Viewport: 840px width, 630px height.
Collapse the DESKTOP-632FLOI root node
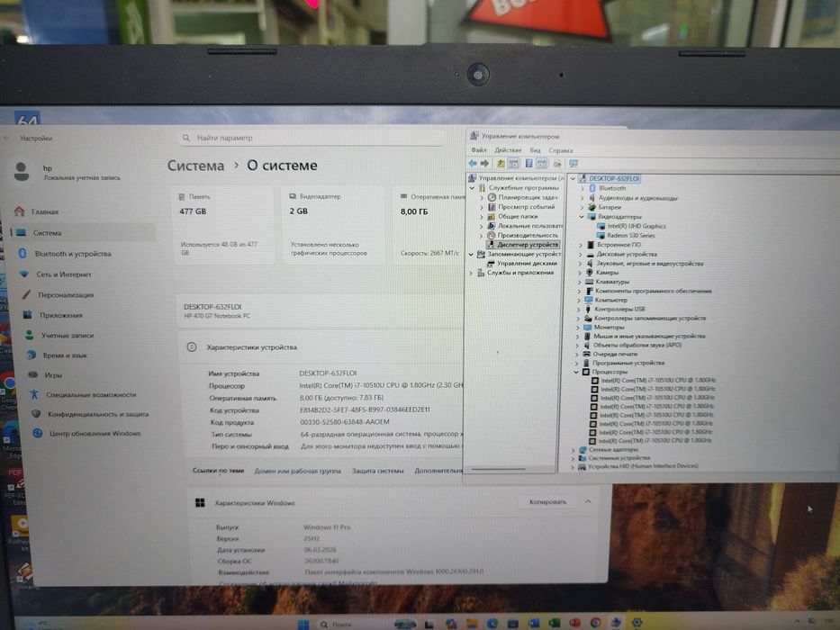coord(573,178)
